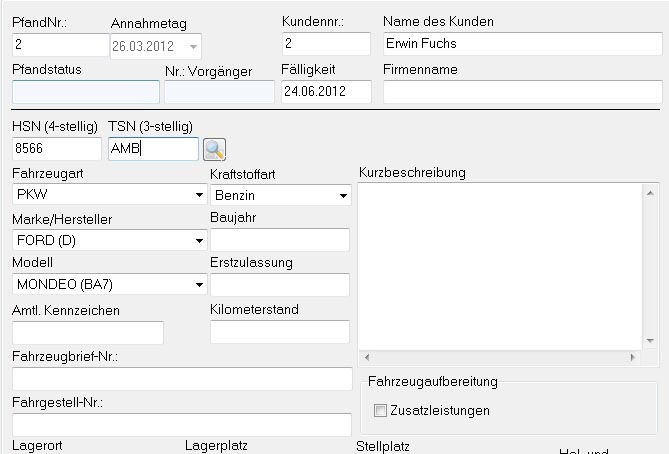Screen dimensions: 669x454
Task: Open the Annahmetag date picker
Action: 193,45
